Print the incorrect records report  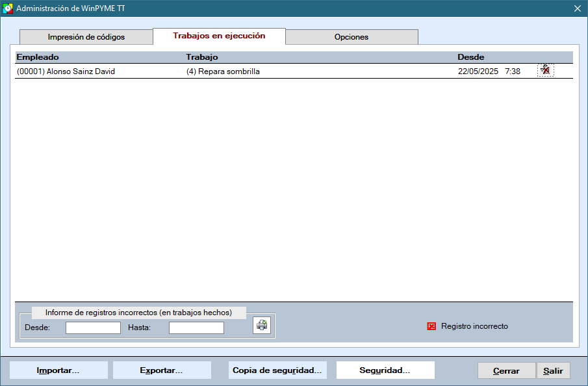[262, 326]
